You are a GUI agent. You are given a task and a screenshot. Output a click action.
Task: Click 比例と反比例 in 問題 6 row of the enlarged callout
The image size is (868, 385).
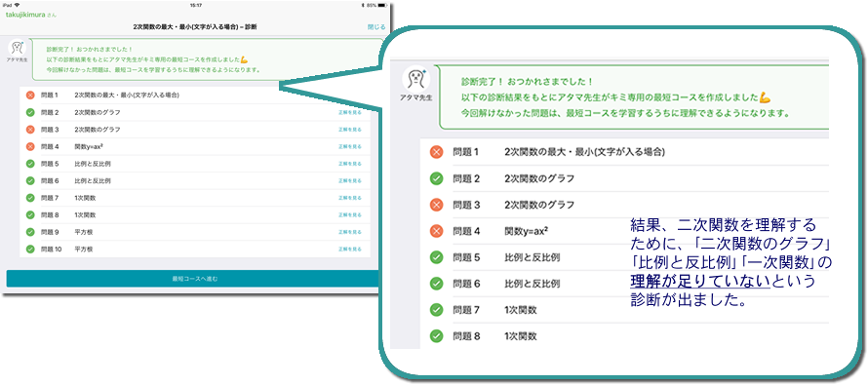click(x=533, y=284)
